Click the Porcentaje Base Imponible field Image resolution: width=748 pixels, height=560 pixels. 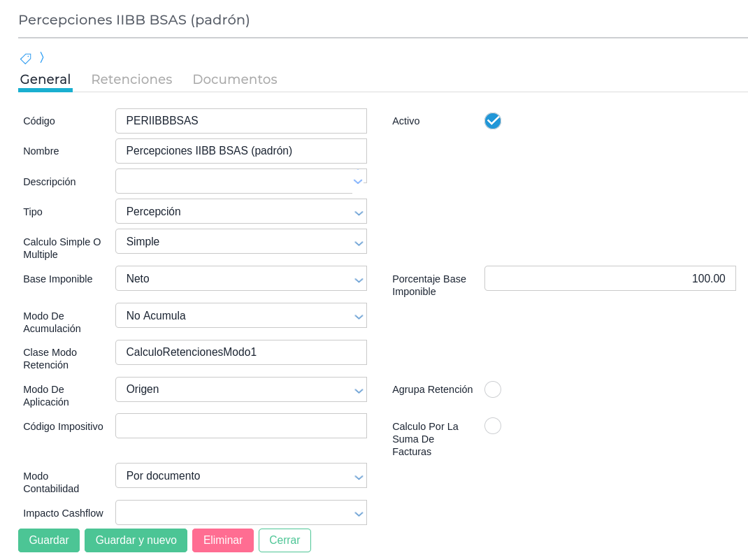coord(610,279)
